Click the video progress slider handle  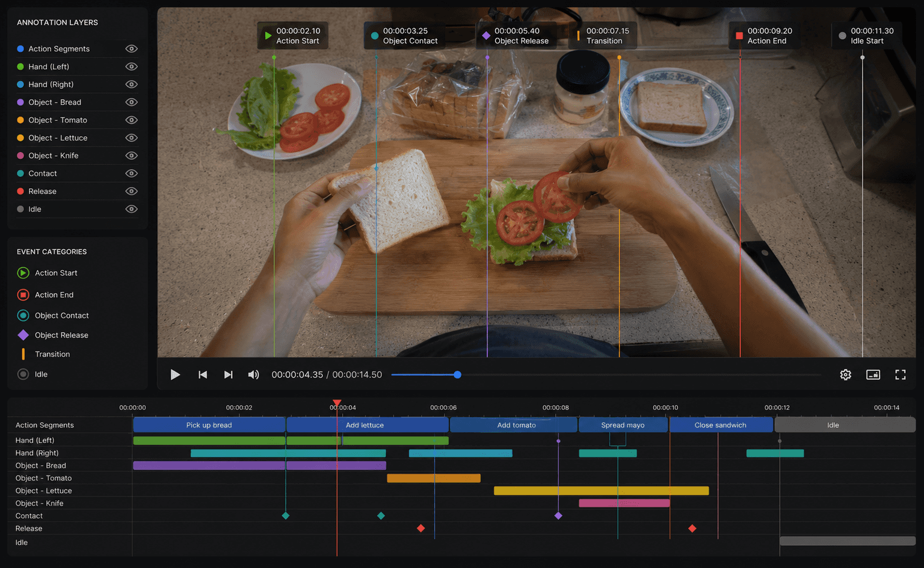pos(457,374)
